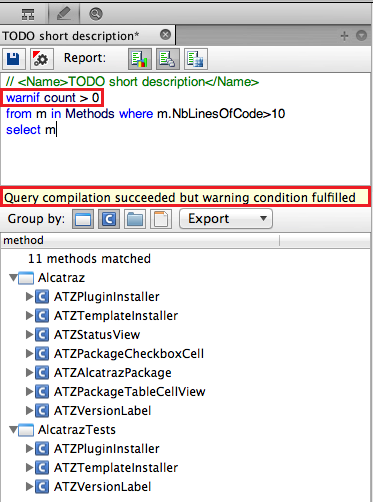This screenshot has width=373, height=502.
Task: Click the ATZPackageTableCellView class icon
Action: click(42, 391)
